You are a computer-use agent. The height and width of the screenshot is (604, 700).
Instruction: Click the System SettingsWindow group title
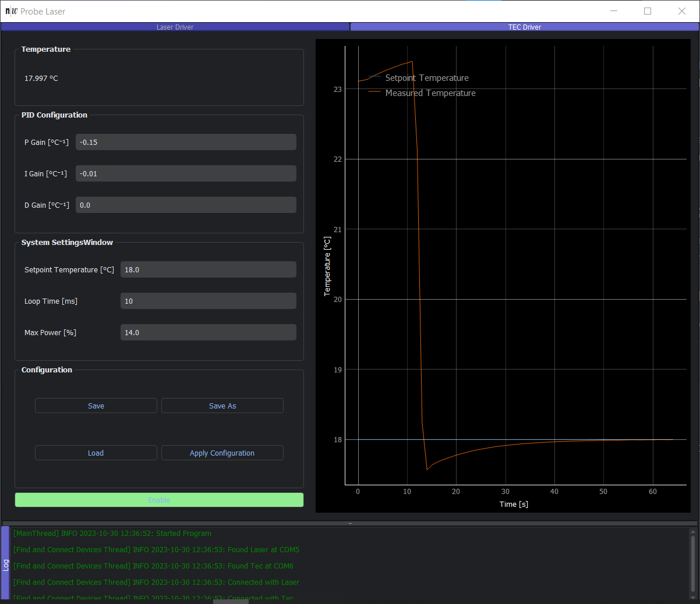[67, 242]
